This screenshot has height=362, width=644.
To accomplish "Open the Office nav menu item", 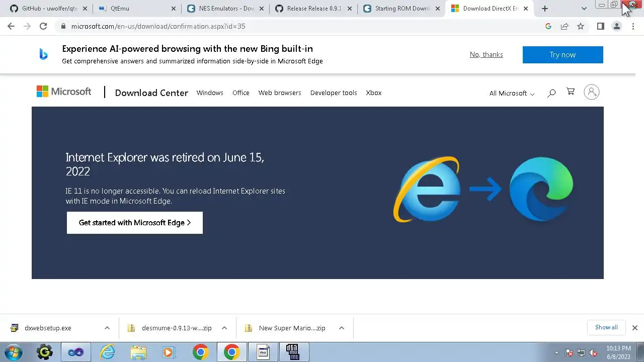I will pyautogui.click(x=241, y=93).
